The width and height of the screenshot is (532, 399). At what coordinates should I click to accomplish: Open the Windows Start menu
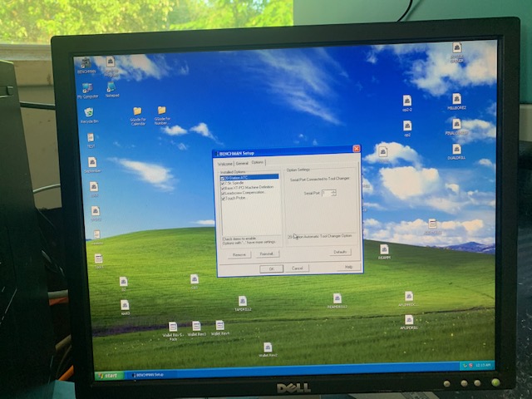pos(109,376)
